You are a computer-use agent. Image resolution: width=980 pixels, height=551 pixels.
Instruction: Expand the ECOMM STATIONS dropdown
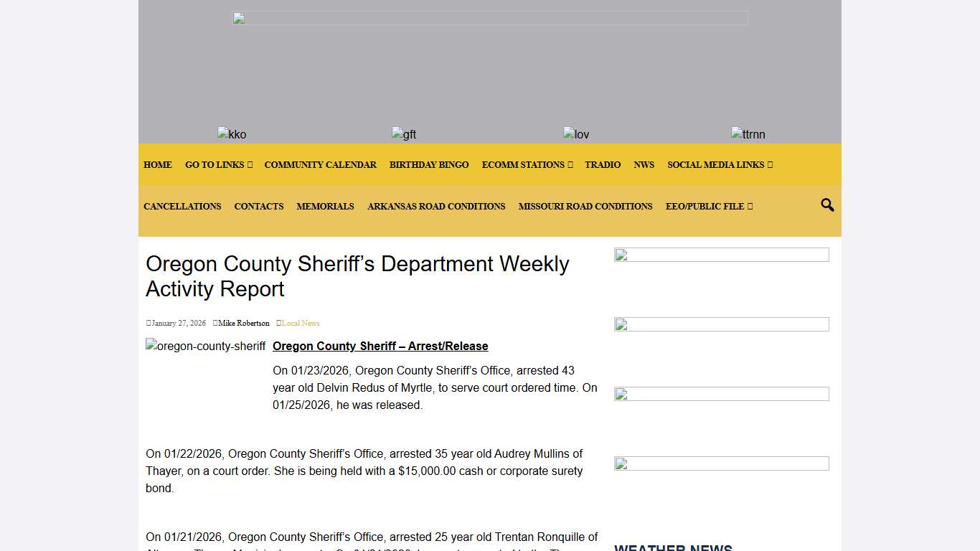(527, 164)
